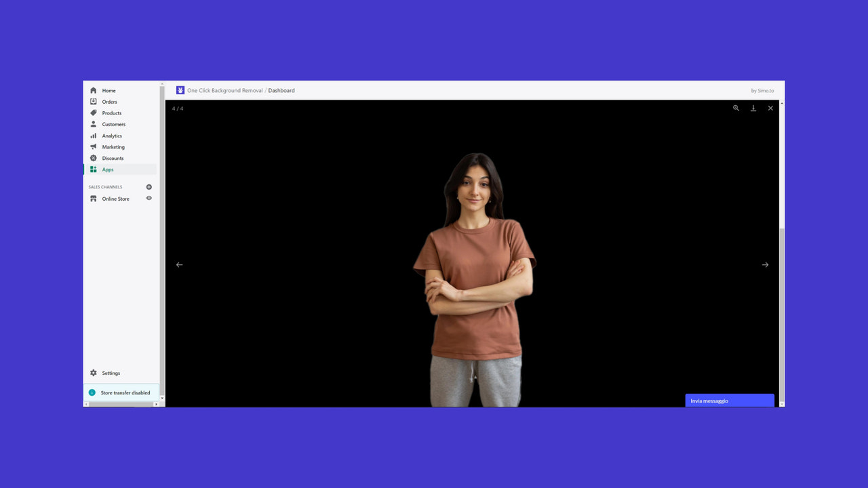
Task: Open Products using its tag icon
Action: 93,113
